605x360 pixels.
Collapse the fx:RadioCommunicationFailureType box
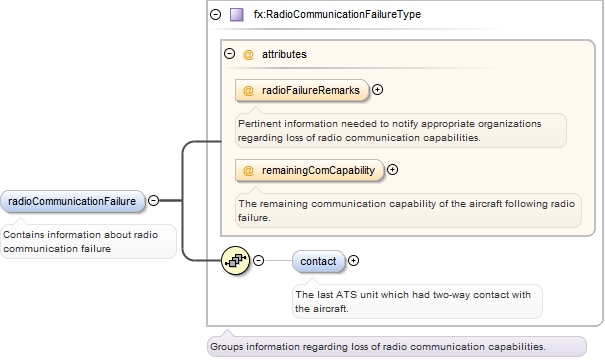tap(216, 15)
